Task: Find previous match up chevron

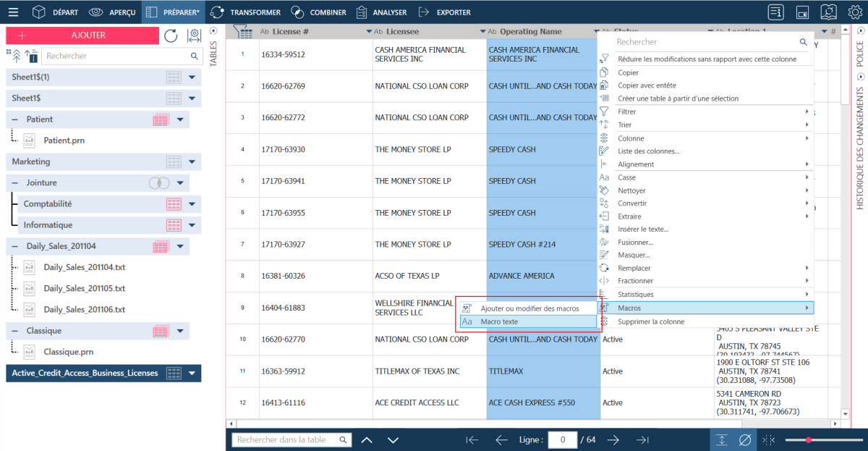Action: [367, 439]
